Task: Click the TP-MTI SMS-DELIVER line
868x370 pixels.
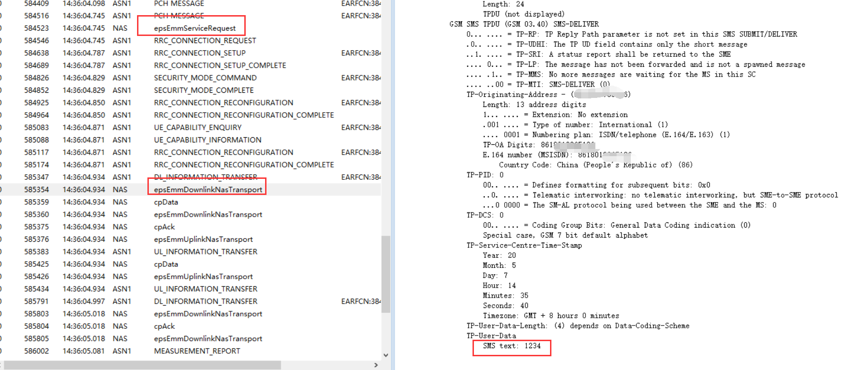Action: coord(538,84)
